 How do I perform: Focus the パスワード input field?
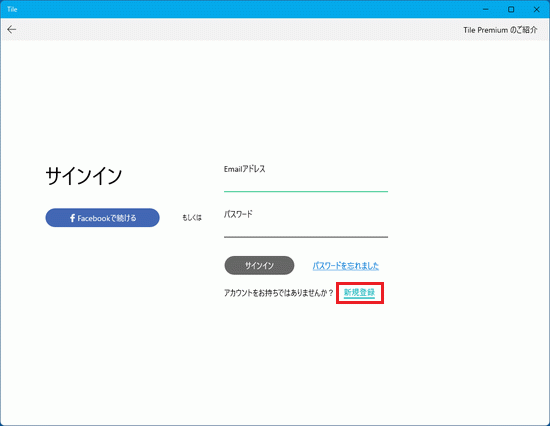[x=306, y=229]
